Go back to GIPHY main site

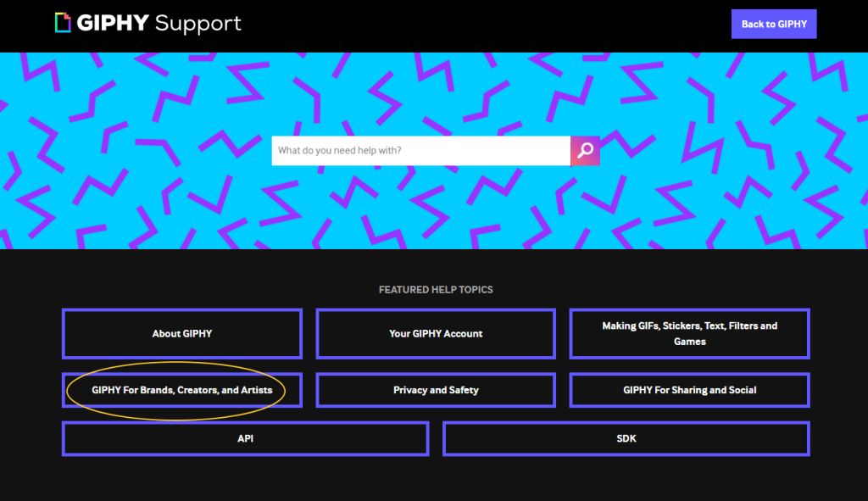point(773,24)
